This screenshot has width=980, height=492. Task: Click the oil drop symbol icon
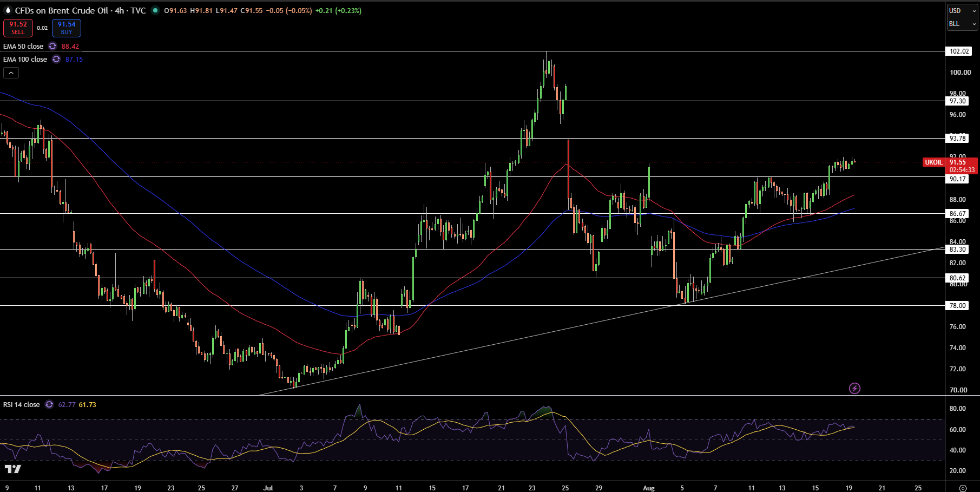[8, 10]
